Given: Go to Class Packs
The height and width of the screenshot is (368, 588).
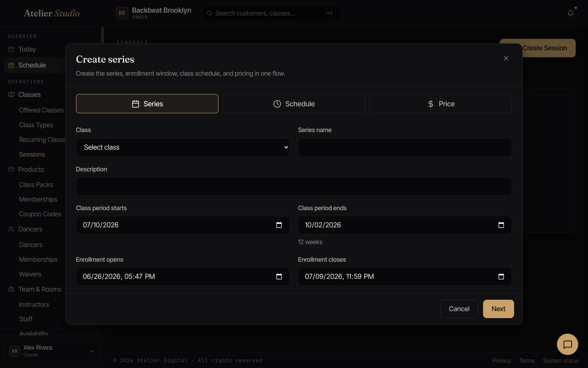Looking at the screenshot, I should [36, 185].
